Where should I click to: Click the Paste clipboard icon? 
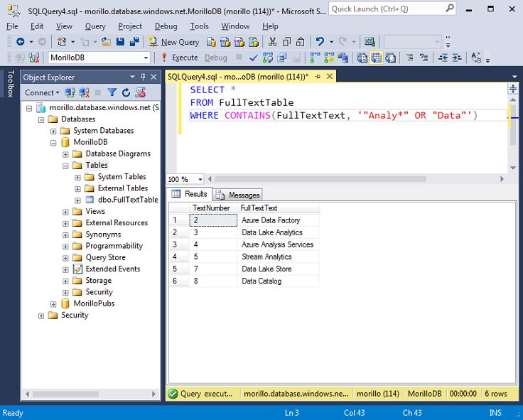point(301,42)
